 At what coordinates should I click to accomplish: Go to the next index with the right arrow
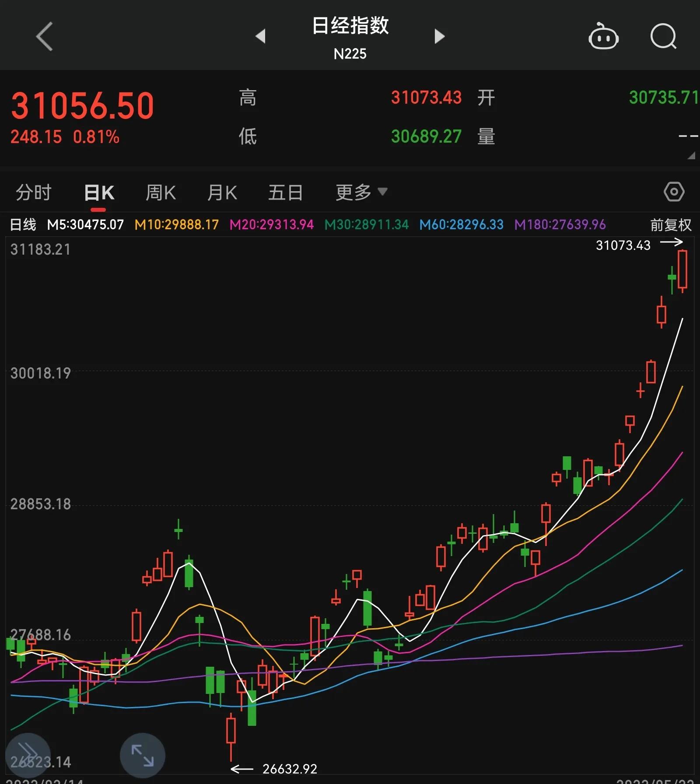(439, 37)
